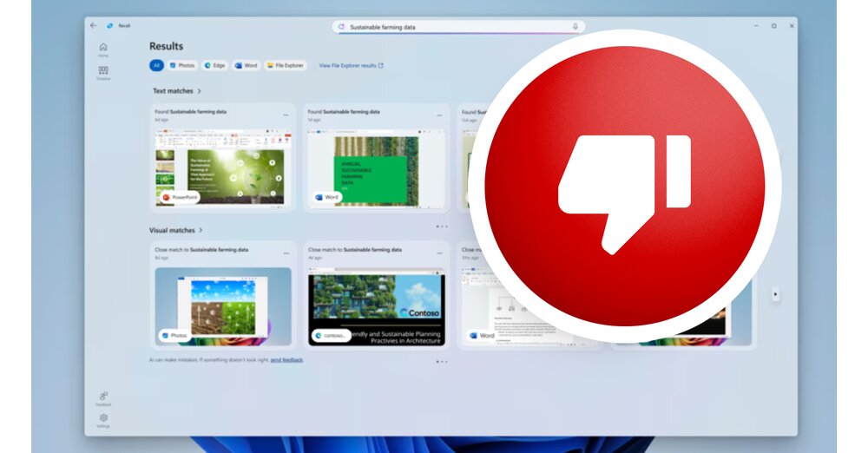868x453 pixels.
Task: Open more options on Photos visual match
Action: 286,253
